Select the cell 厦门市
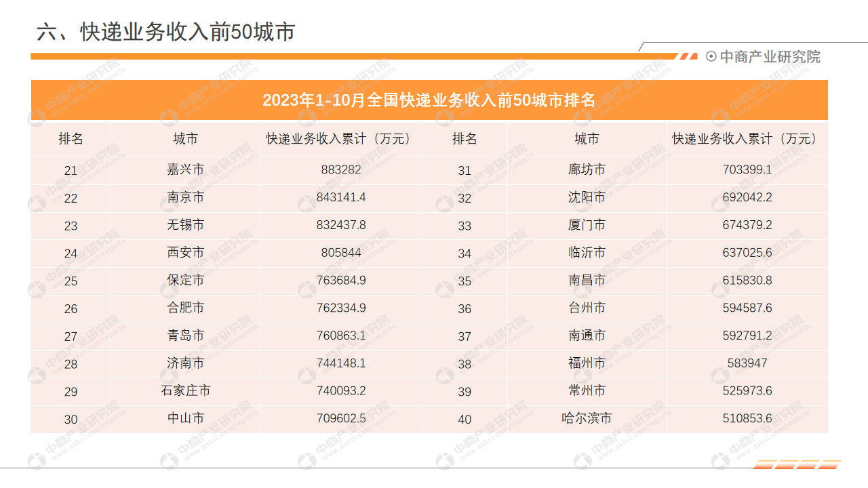Viewport: 868px width, 488px height. [587, 224]
